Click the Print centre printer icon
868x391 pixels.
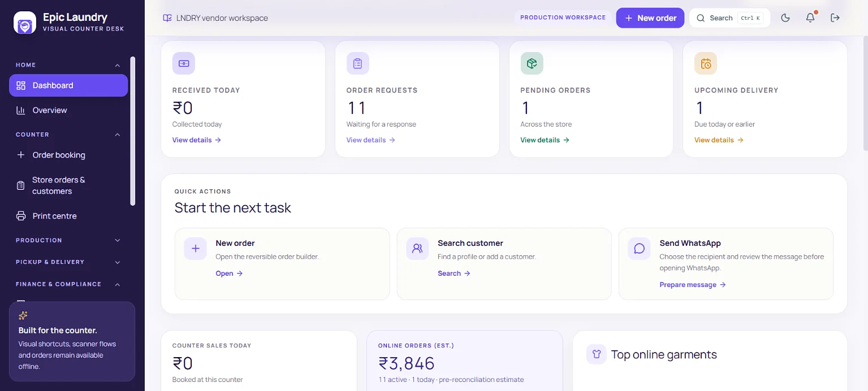pyautogui.click(x=21, y=216)
